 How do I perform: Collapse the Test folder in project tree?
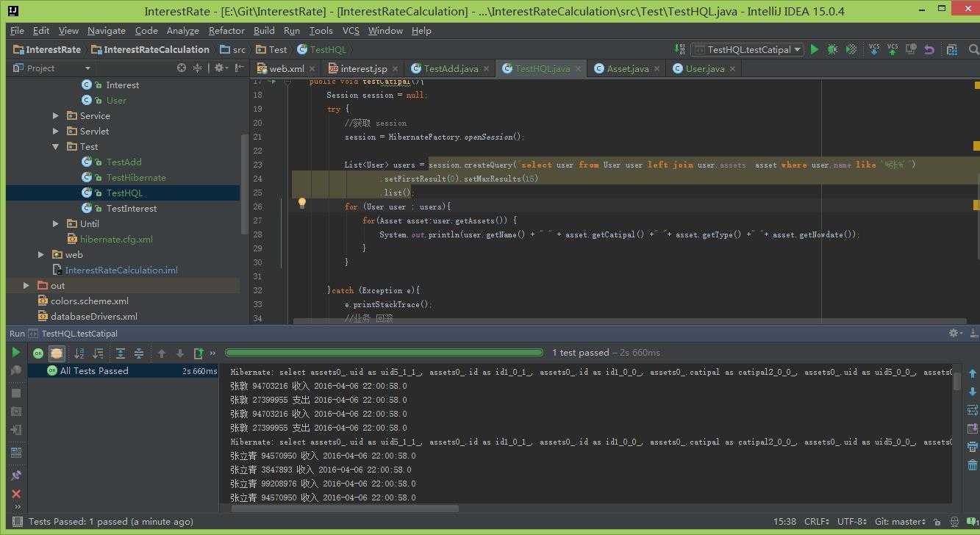click(x=56, y=146)
